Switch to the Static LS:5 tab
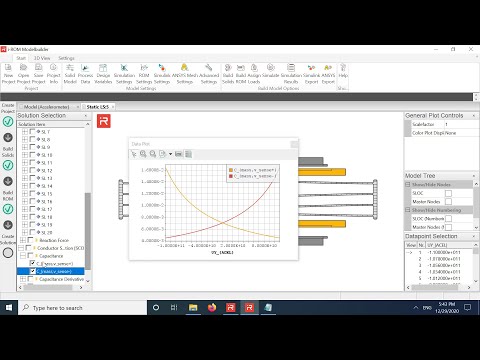 pos(98,107)
